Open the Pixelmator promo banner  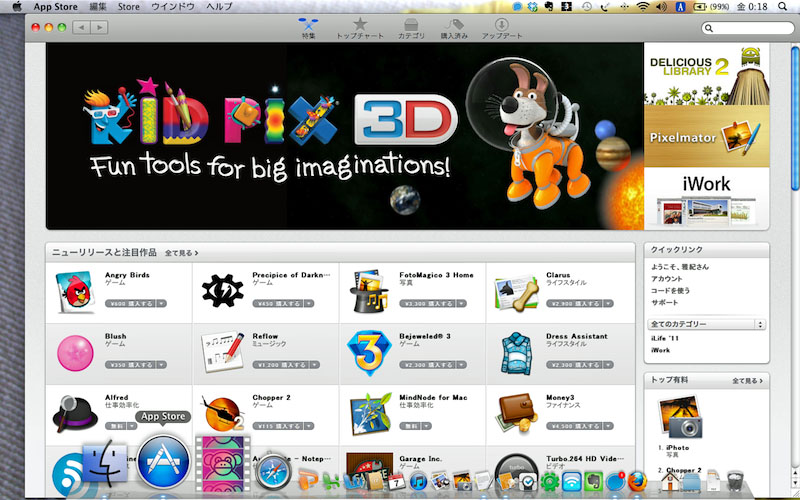pos(707,136)
